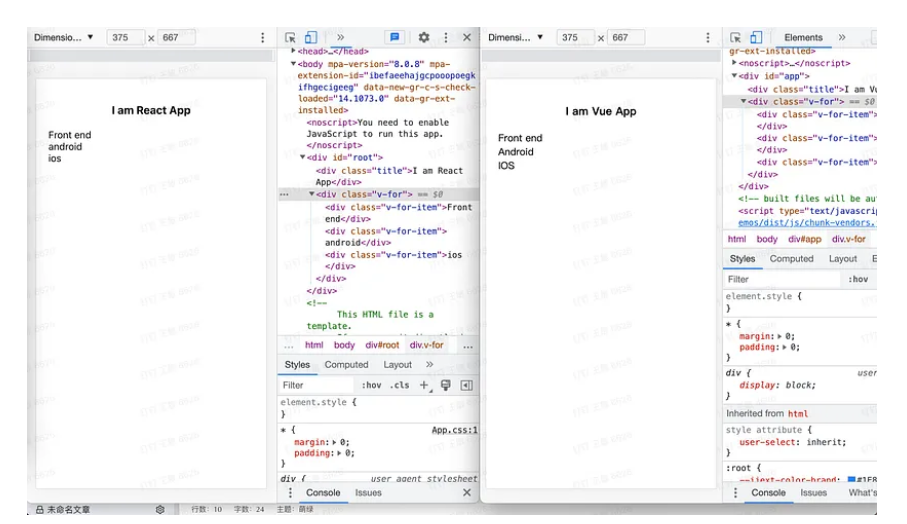This screenshot has height=524, width=907.
Task: Add a new style rule with the plus icon
Action: pos(425,385)
